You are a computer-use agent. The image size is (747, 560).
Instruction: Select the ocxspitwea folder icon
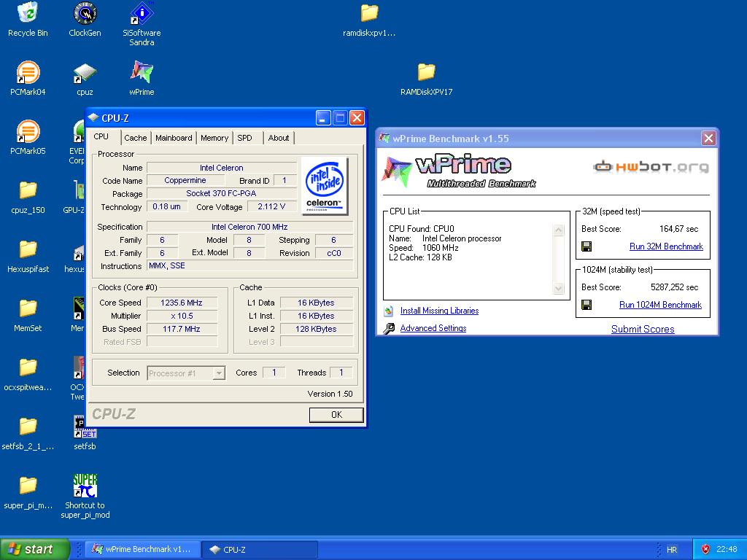[x=28, y=374]
